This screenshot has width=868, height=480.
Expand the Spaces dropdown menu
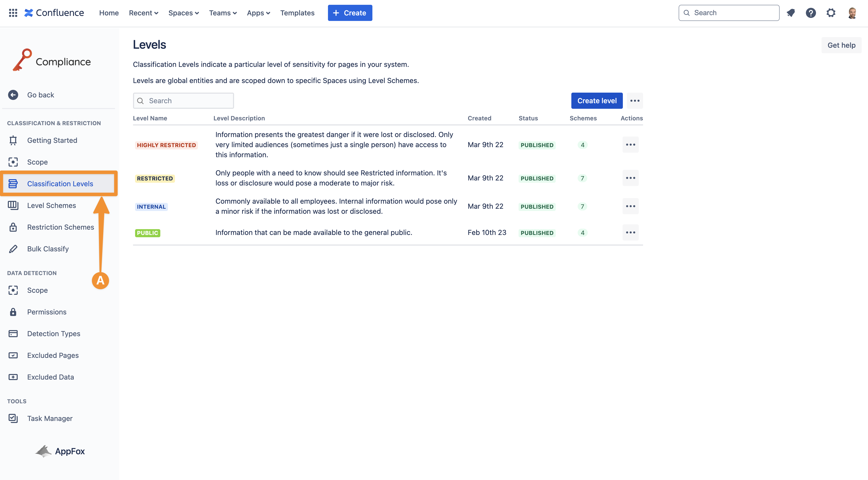(x=183, y=13)
